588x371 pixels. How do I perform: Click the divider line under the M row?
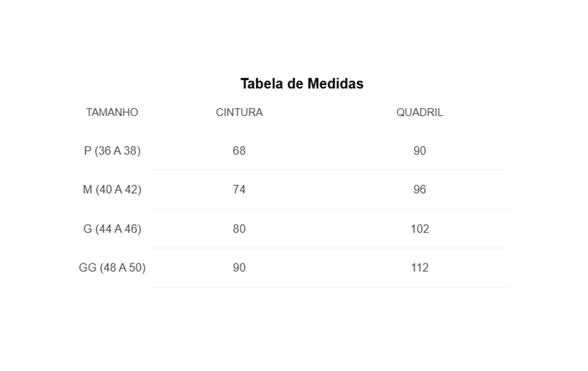click(x=330, y=209)
